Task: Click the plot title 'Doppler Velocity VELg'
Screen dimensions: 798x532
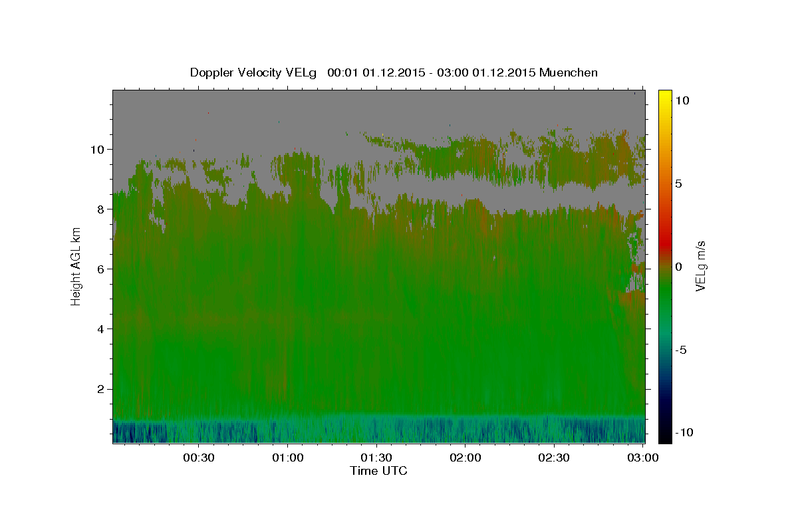Action: pos(253,72)
